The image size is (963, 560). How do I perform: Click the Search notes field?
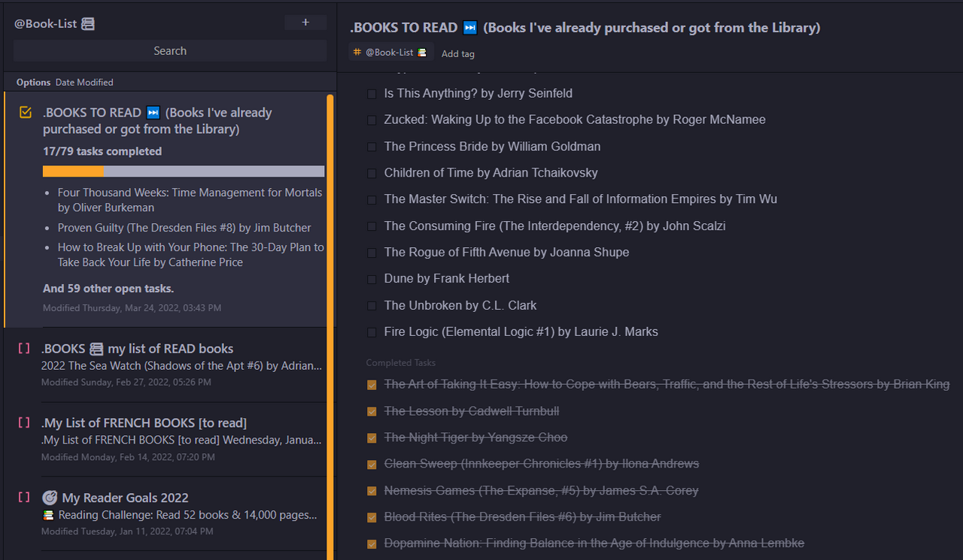point(170,51)
